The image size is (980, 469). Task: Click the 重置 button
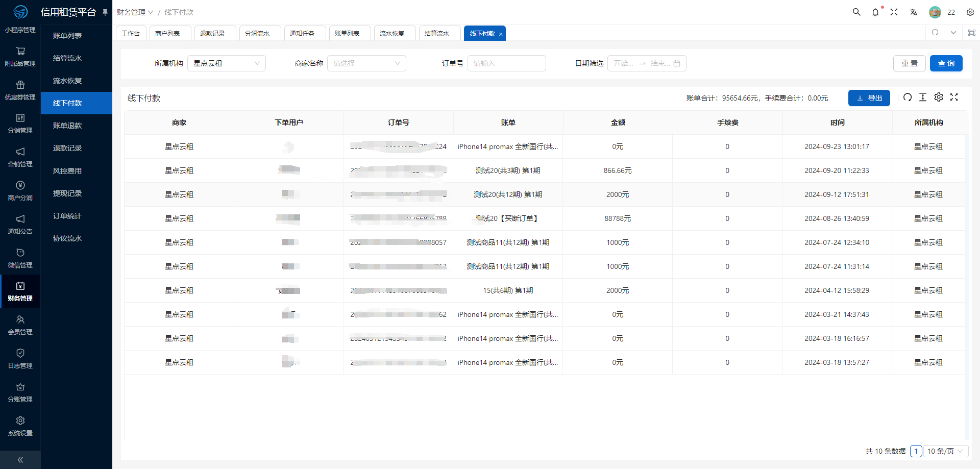(909, 63)
